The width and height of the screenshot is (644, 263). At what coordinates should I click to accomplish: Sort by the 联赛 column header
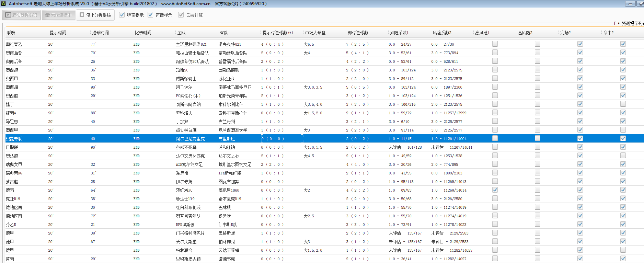click(x=11, y=33)
